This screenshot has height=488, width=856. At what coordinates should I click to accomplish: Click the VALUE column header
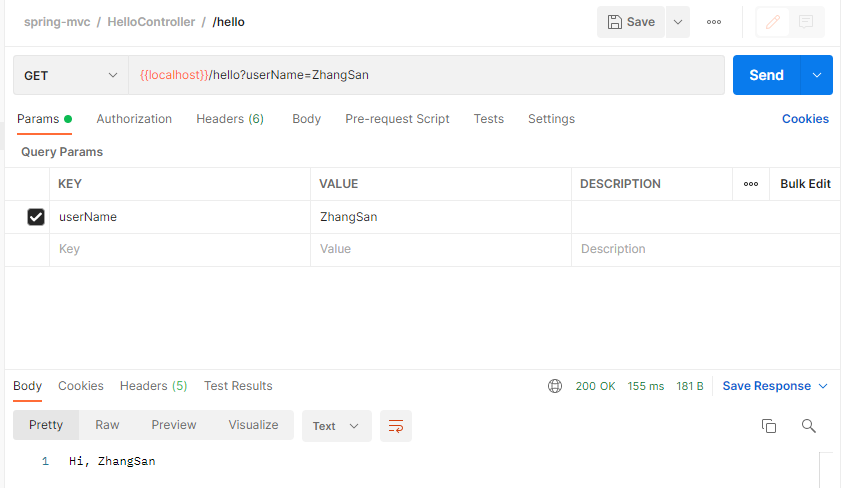338,184
